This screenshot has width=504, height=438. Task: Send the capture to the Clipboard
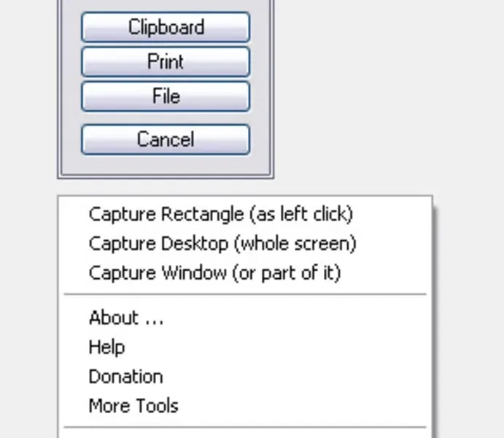tap(166, 28)
